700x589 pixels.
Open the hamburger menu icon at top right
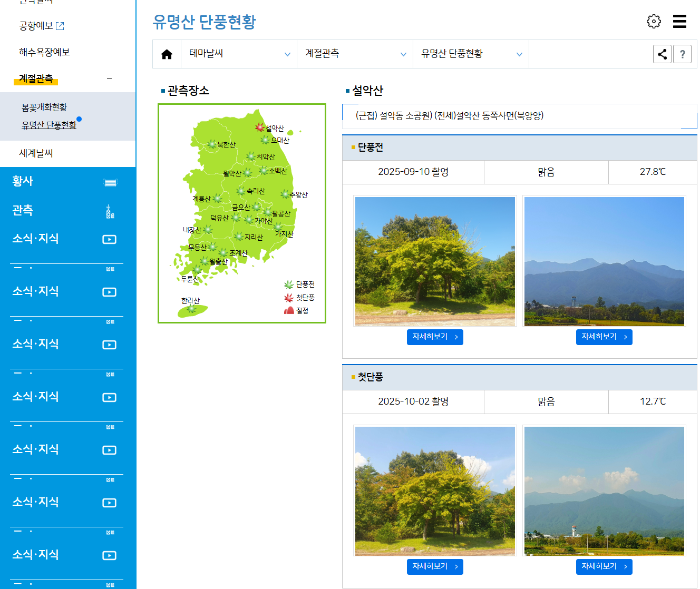click(x=679, y=21)
